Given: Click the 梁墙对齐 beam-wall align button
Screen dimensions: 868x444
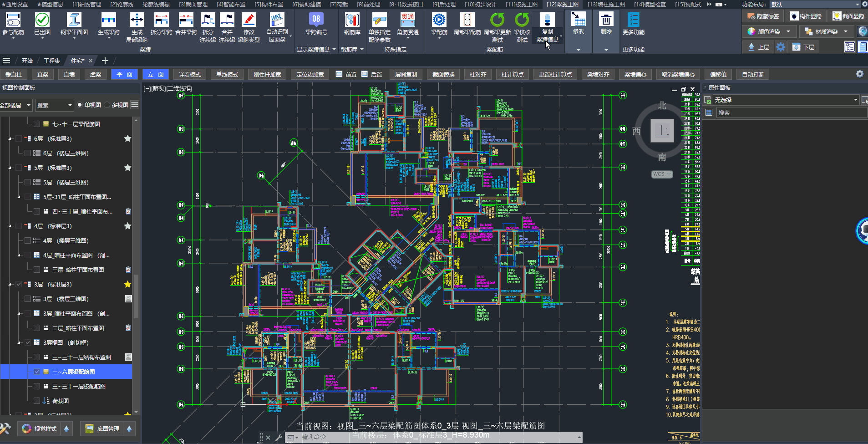Looking at the screenshot, I should [x=598, y=75].
